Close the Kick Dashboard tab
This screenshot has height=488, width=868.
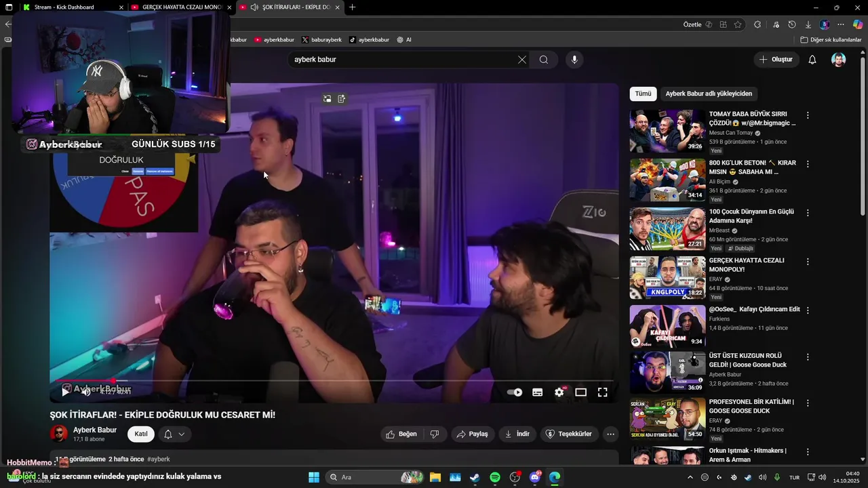click(121, 7)
